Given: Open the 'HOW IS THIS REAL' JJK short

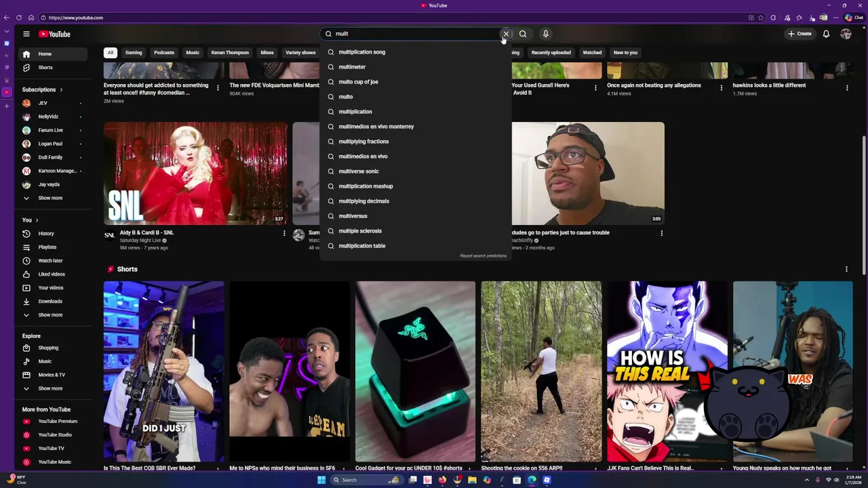Looking at the screenshot, I should pos(667,371).
